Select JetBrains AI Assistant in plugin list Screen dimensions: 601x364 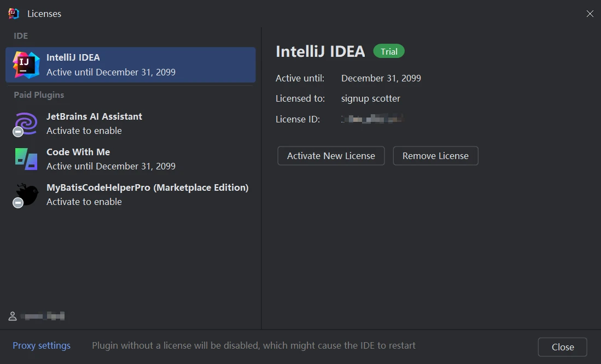130,123
